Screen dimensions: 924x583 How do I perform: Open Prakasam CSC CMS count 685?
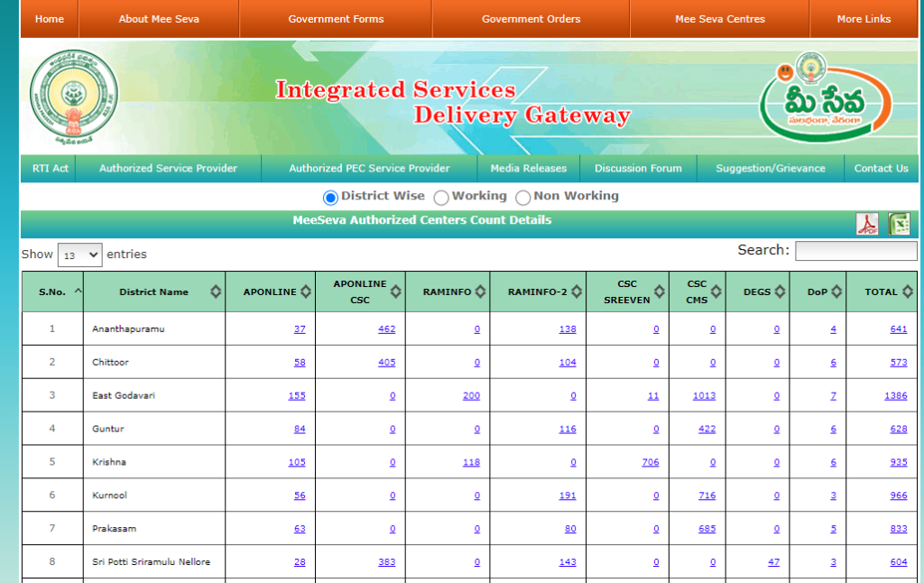click(x=707, y=529)
